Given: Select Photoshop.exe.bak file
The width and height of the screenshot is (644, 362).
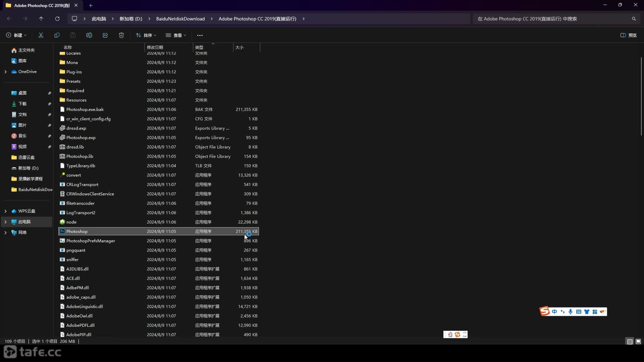Looking at the screenshot, I should pos(159,109).
